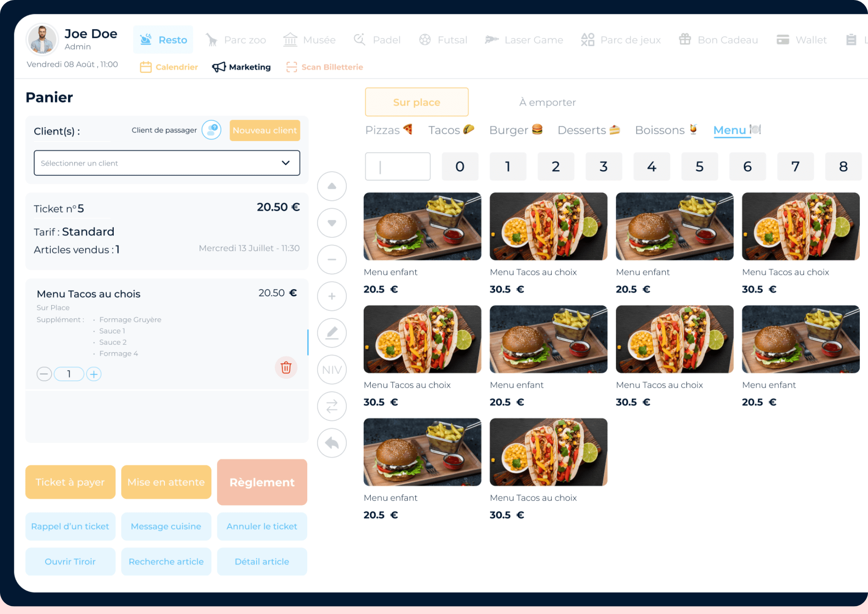Screen dimensions: 868x614
Task: Click the Bon Cadeau gift icon
Action: [x=688, y=40]
